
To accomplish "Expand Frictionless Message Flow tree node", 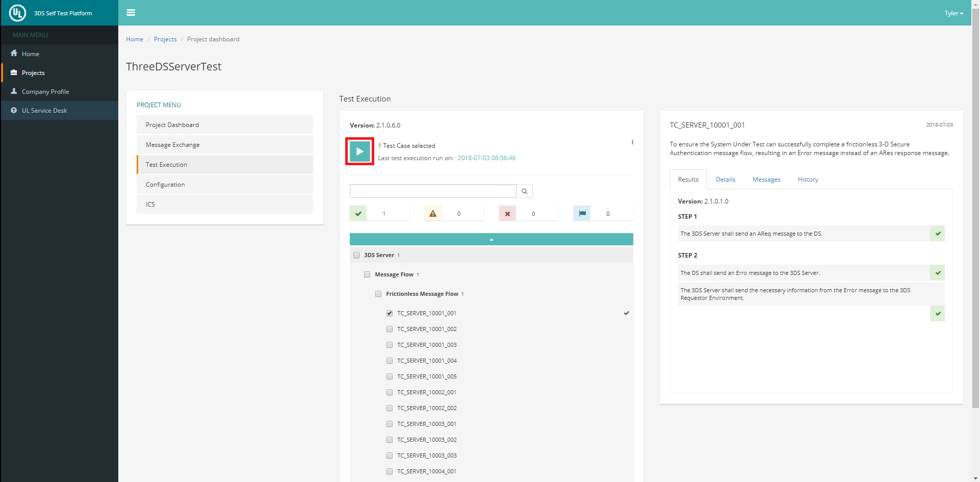I will tap(422, 294).
